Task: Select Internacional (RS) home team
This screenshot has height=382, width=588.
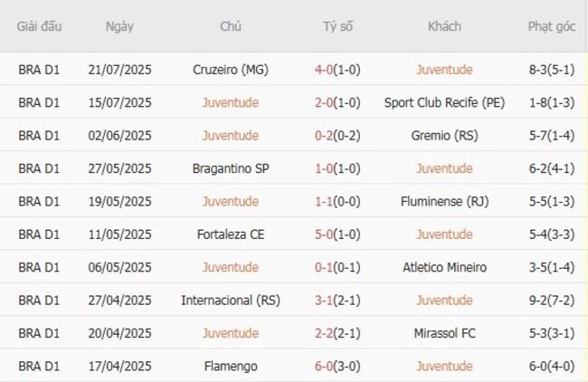Action: [x=231, y=301]
